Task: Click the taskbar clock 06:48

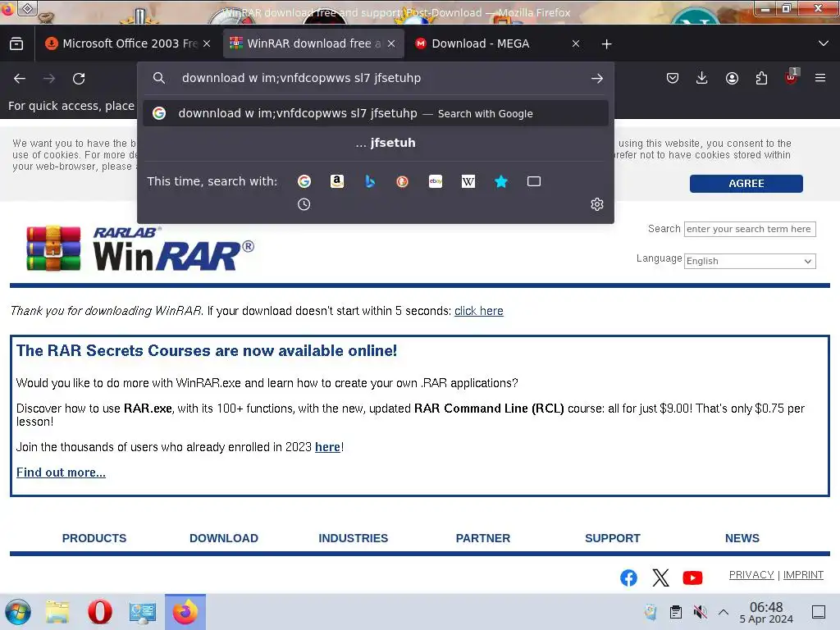Action: tap(766, 612)
